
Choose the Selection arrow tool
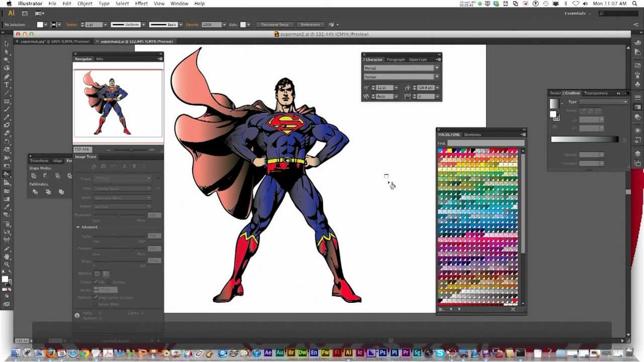pyautogui.click(x=7, y=44)
